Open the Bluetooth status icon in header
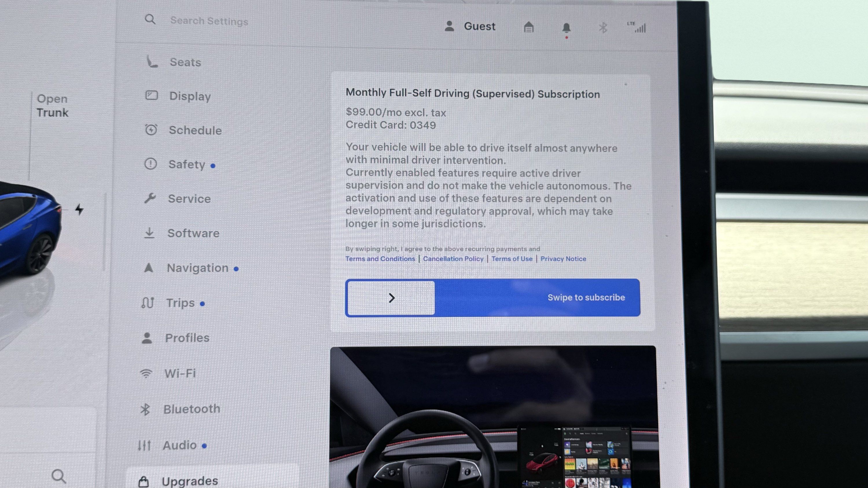This screenshot has height=488, width=868. point(603,27)
